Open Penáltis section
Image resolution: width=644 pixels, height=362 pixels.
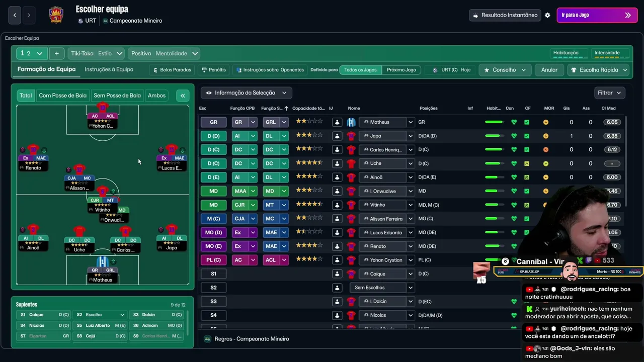click(x=213, y=70)
